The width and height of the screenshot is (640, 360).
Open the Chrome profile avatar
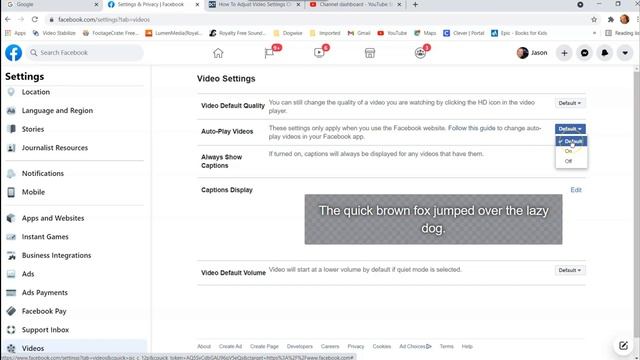(x=624, y=19)
